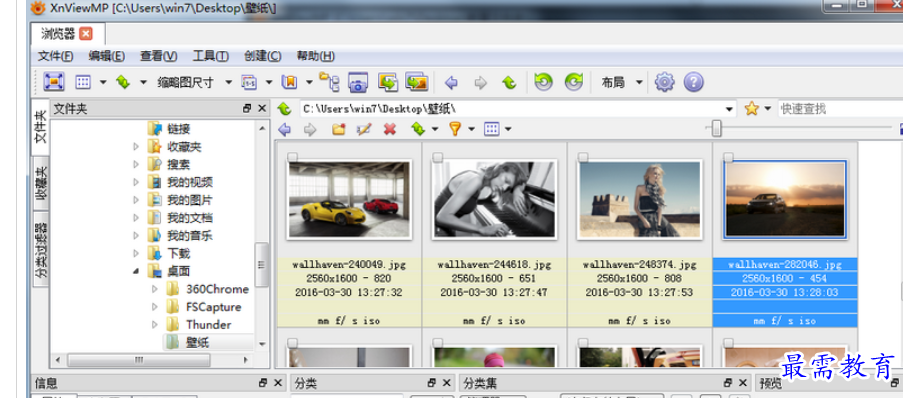Close the 分类 panel
903x398 pixels.
click(x=446, y=383)
